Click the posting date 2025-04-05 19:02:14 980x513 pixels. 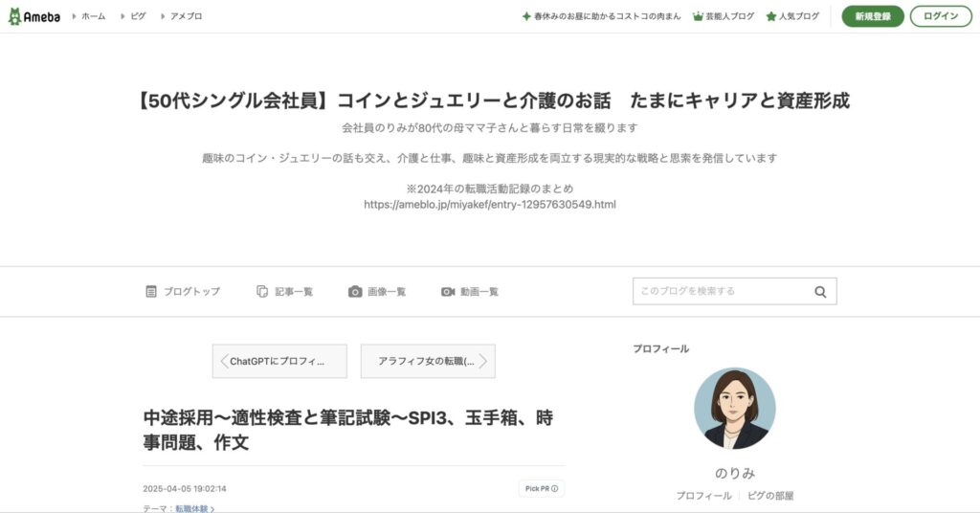coord(185,489)
